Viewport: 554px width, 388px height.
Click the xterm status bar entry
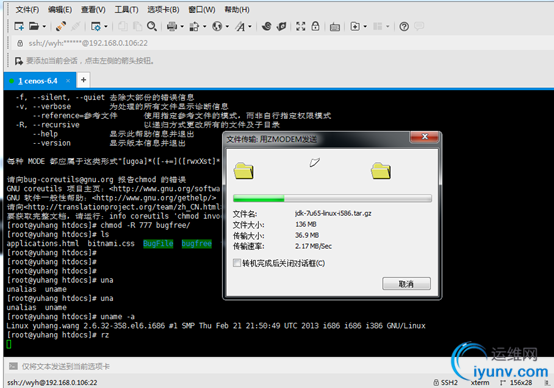click(480, 382)
